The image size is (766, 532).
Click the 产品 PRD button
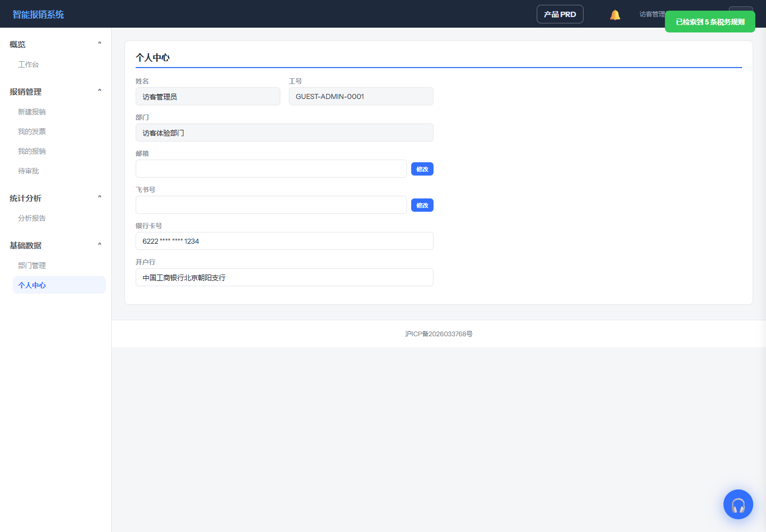coord(560,14)
